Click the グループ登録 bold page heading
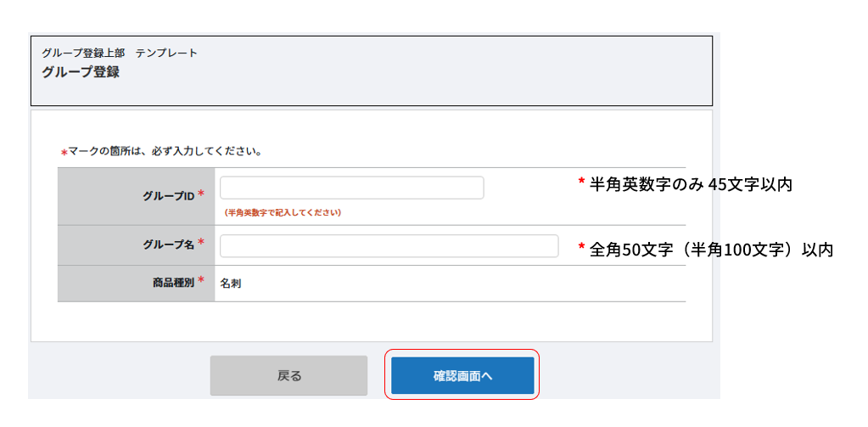This screenshot has width=868, height=427. click(81, 72)
